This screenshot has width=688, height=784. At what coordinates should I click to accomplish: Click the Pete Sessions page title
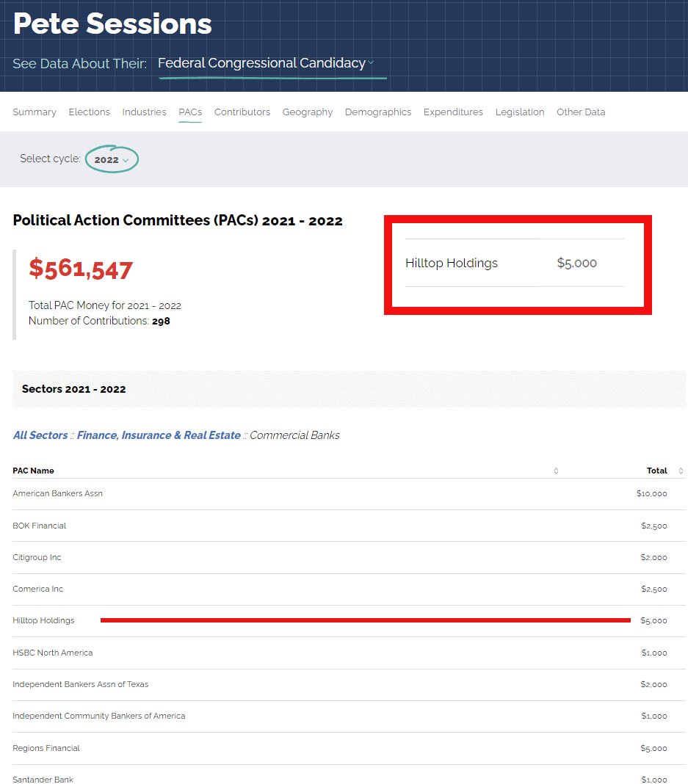[112, 23]
